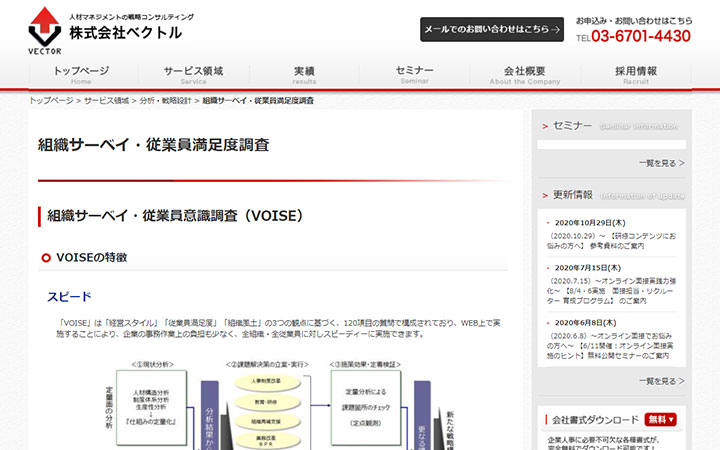Click the 組織サーベイ・従業員満足度調査 page title
720x450 pixels.
(x=153, y=145)
